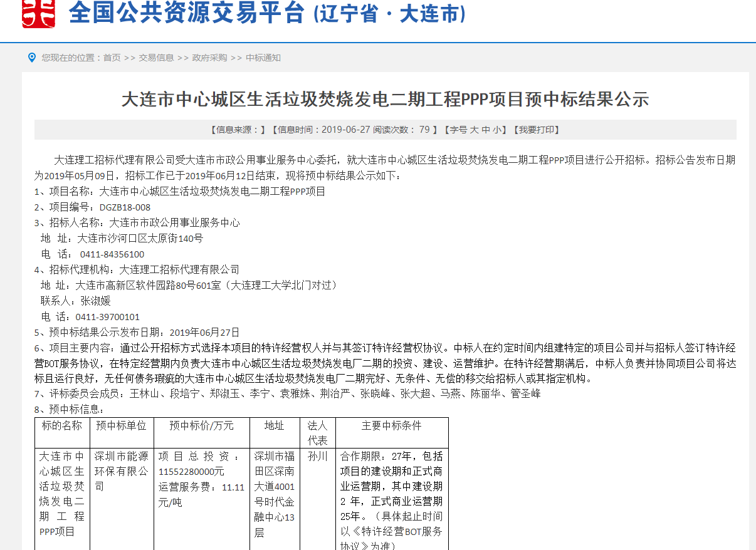Set font size to 大
The height and width of the screenshot is (550, 756).
(x=475, y=130)
